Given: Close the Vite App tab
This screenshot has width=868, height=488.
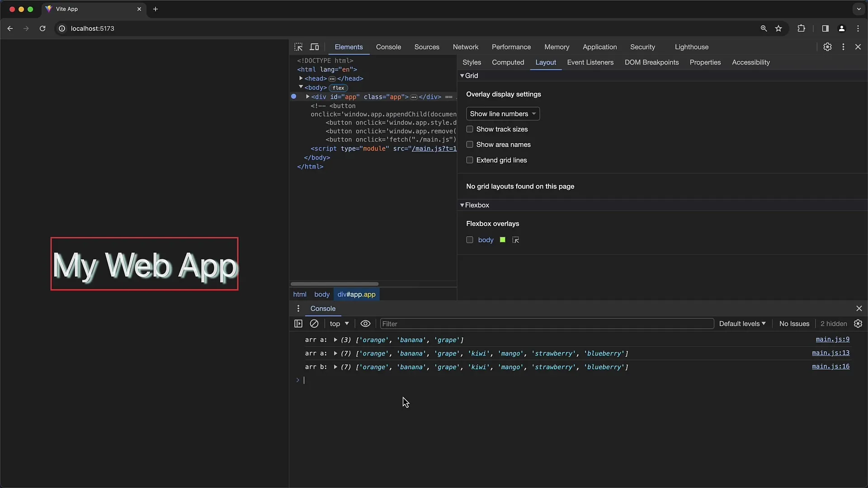Looking at the screenshot, I should [139, 9].
